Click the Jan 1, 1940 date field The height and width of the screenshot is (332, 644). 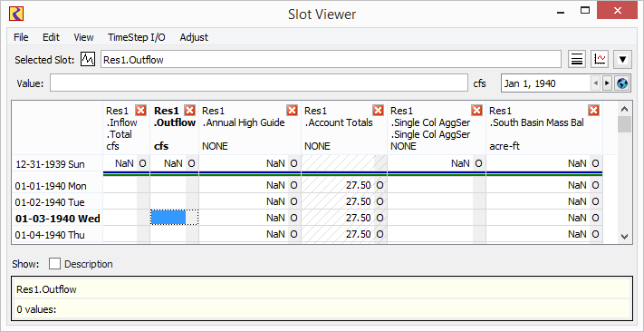coord(545,83)
